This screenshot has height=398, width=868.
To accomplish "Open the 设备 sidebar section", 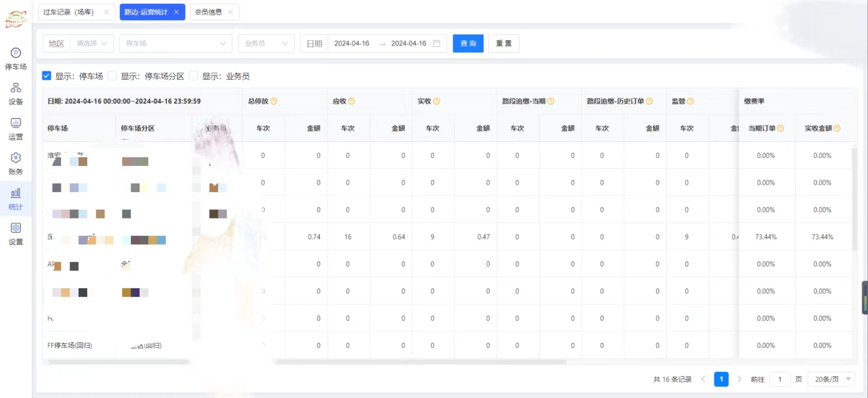I will tap(16, 94).
